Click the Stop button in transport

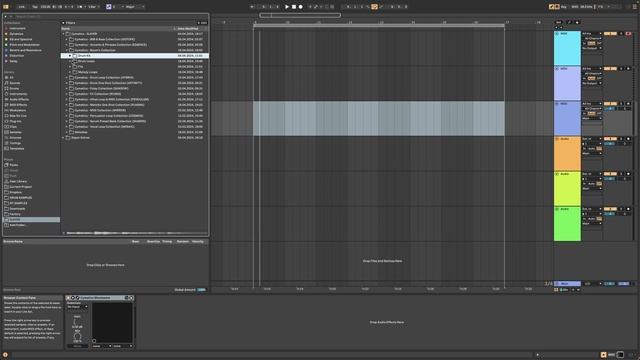[x=293, y=7]
